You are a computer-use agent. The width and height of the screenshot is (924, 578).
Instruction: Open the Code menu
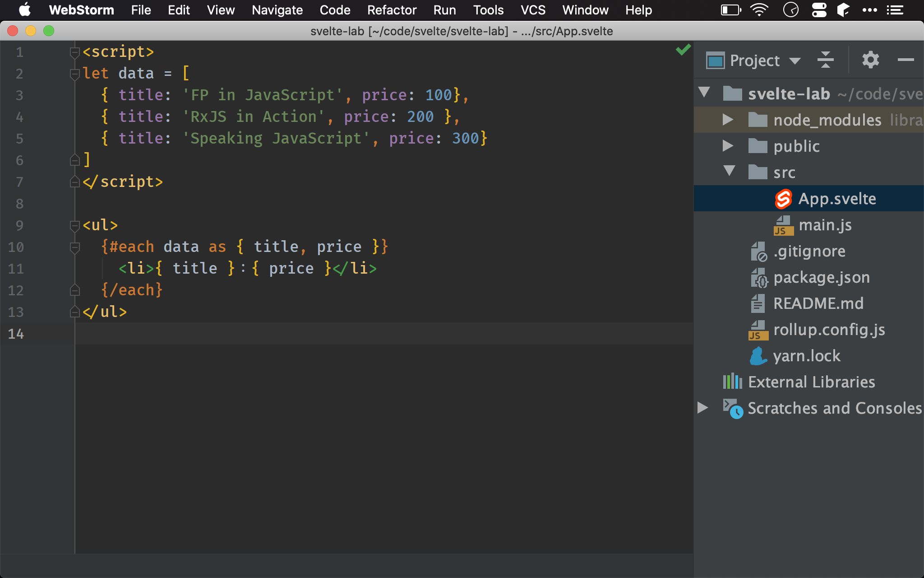(335, 10)
